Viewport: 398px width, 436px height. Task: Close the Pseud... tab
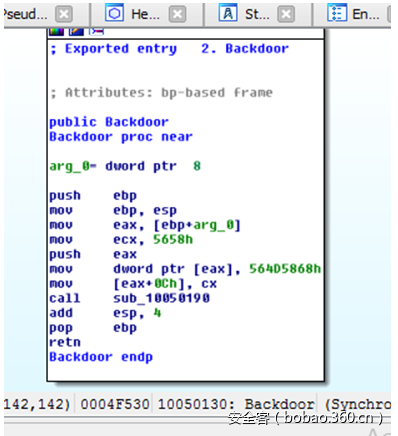coord(64,14)
